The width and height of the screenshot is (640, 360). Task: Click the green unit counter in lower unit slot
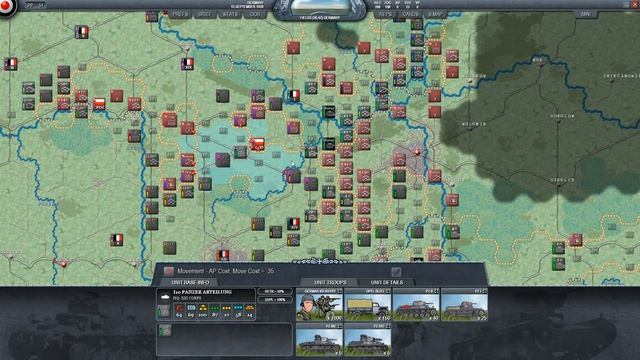[165, 330]
